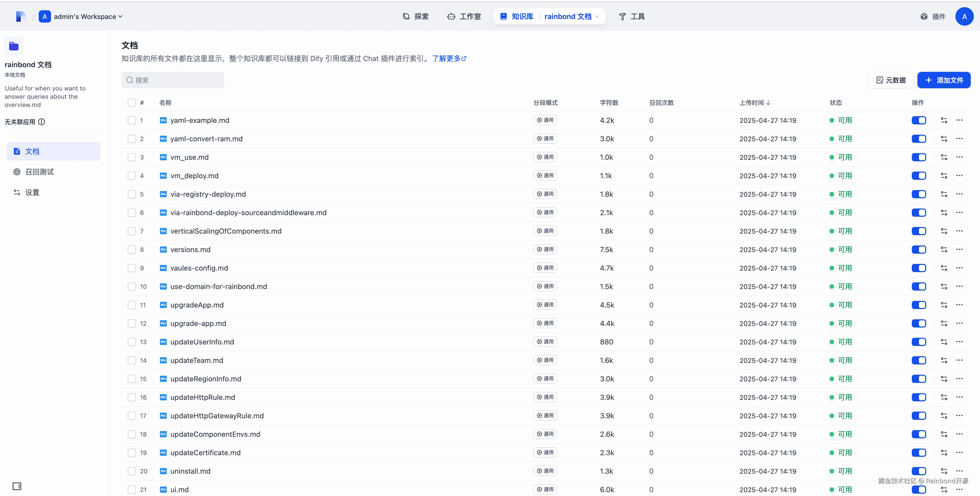Image resolution: width=980 pixels, height=496 pixels.
Task: Open settings icon for yaml-example.md row
Action: click(944, 120)
